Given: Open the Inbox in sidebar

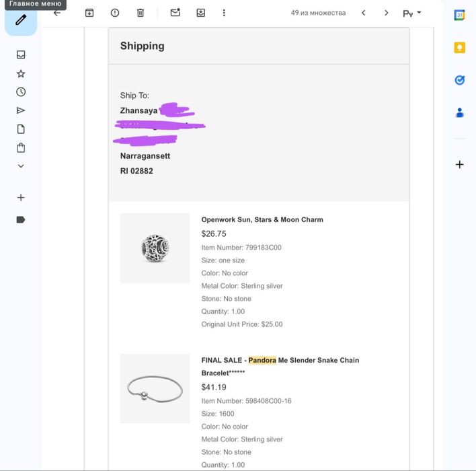Looking at the screenshot, I should [21, 55].
